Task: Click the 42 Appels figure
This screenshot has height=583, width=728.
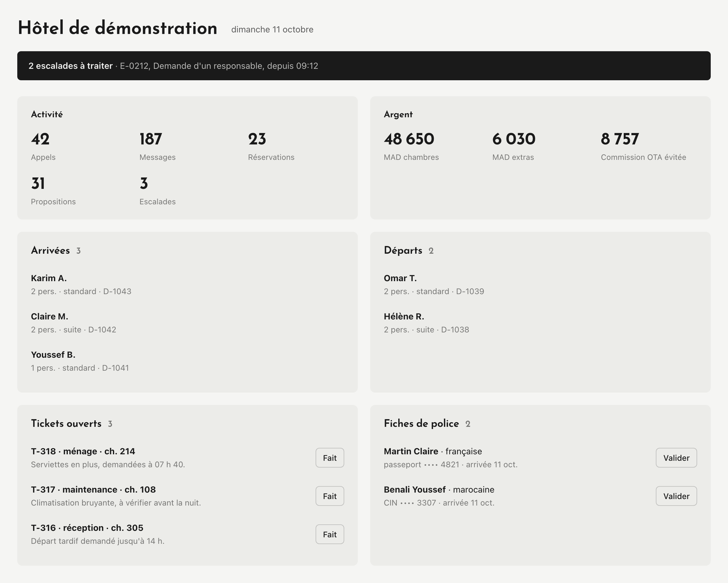Action: (x=40, y=139)
